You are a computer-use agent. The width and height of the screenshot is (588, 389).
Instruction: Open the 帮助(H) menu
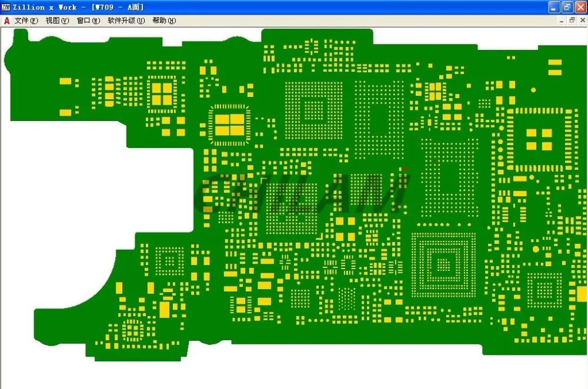[x=164, y=21]
